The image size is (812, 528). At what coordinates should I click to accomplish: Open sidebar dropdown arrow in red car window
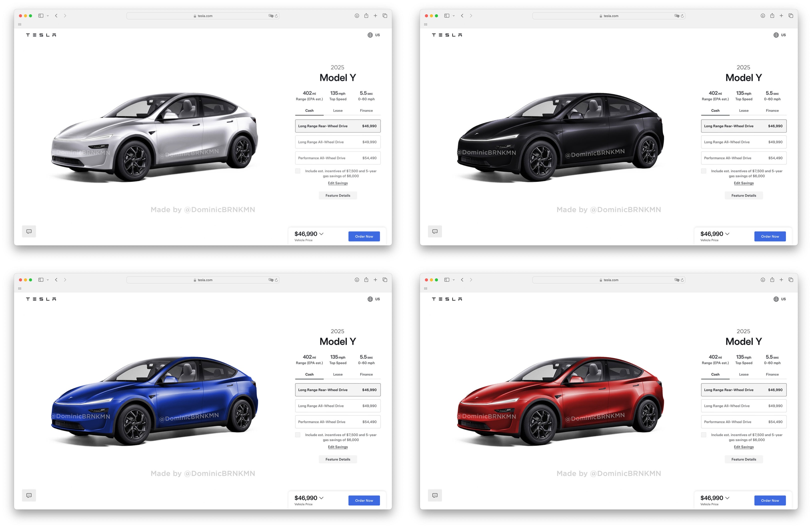454,280
